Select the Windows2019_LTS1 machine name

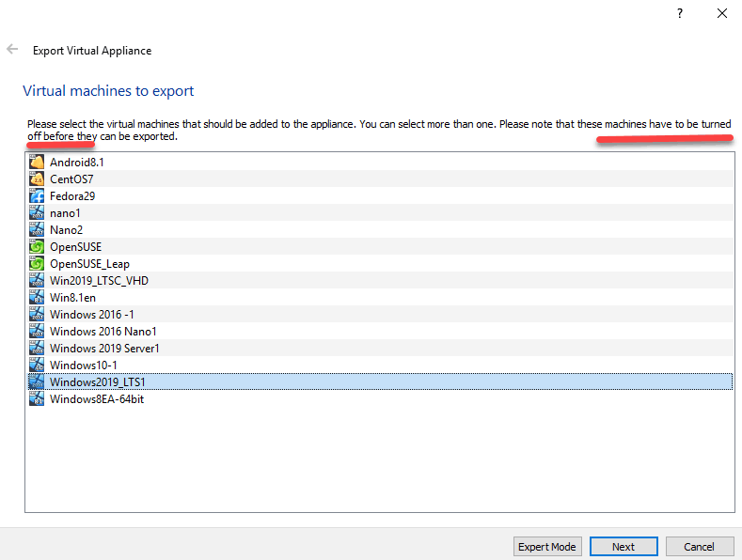click(x=98, y=382)
